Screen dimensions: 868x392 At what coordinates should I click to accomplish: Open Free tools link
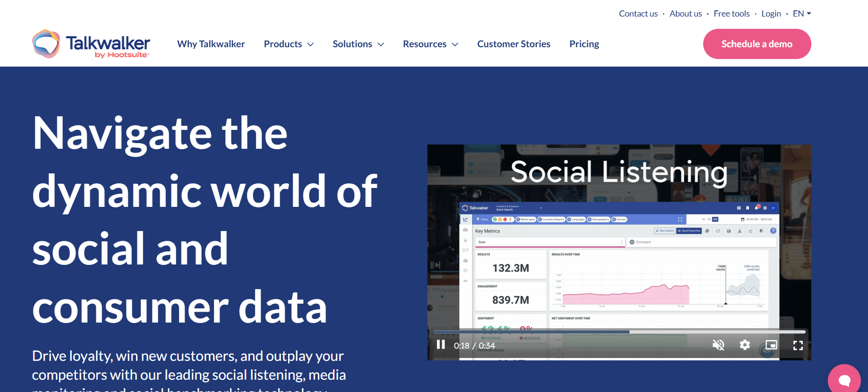[732, 14]
